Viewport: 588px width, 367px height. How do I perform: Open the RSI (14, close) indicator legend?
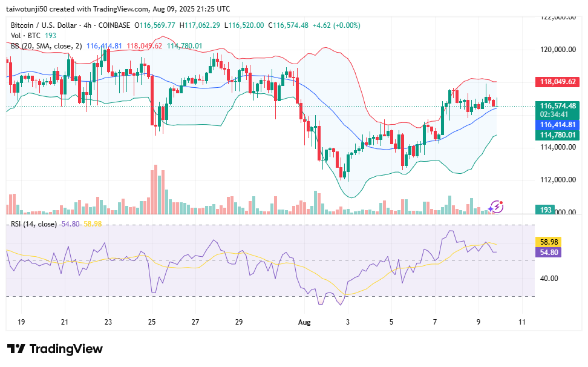tap(34, 224)
